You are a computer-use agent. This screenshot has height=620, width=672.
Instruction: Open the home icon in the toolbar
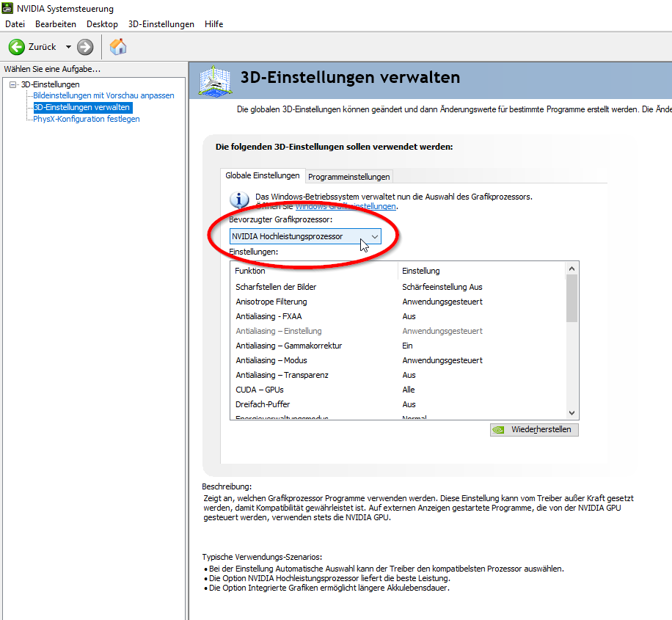pos(118,47)
